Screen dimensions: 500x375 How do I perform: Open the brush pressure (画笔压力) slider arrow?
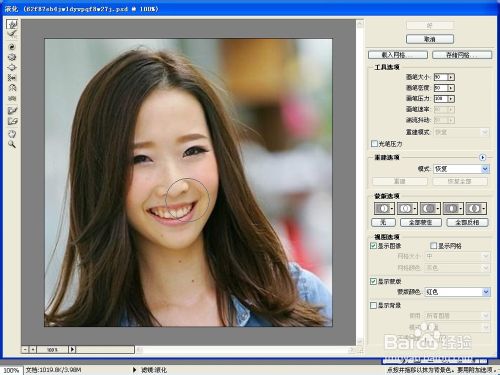point(451,99)
